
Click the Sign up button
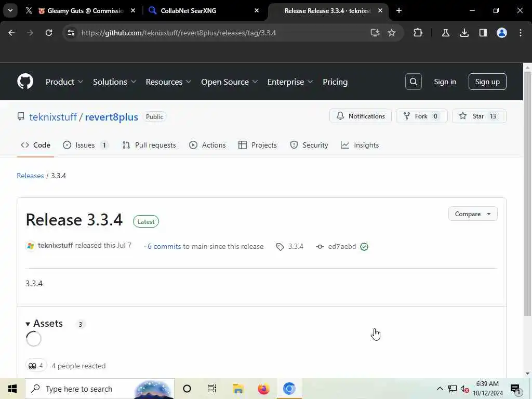click(487, 82)
